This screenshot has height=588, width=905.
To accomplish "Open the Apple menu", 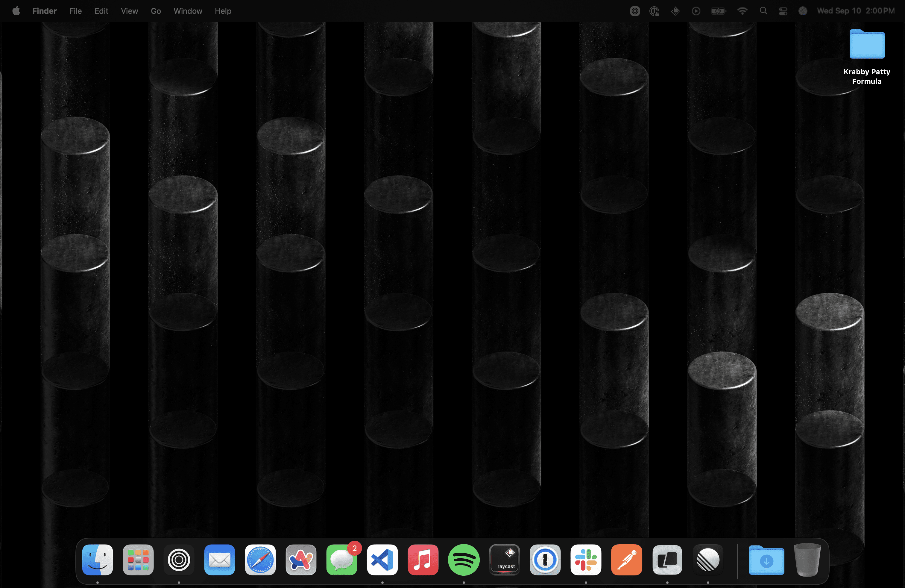I will [x=16, y=11].
